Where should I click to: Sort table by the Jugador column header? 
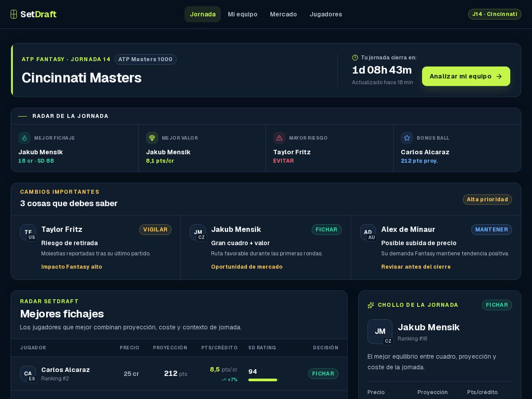pos(33,348)
